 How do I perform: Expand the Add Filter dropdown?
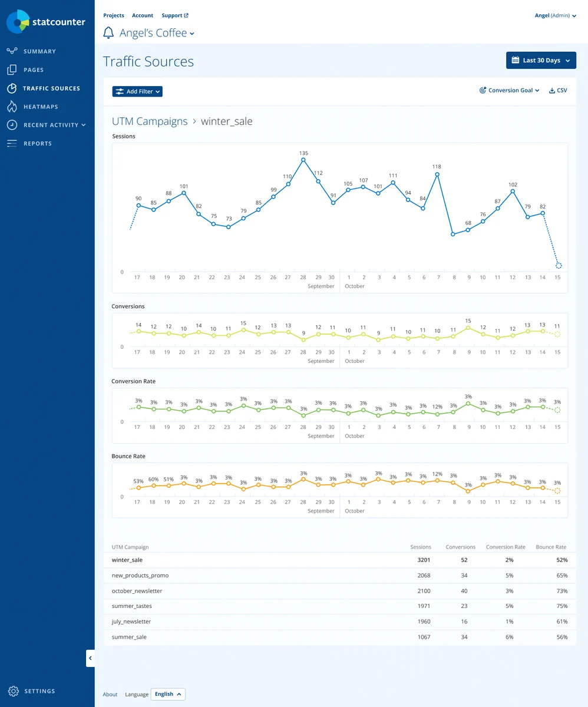pos(137,91)
